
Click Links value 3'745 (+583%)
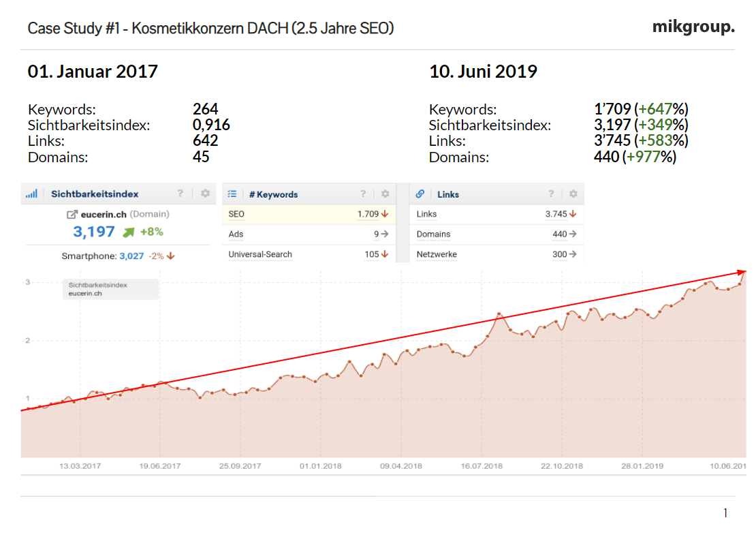[641, 141]
